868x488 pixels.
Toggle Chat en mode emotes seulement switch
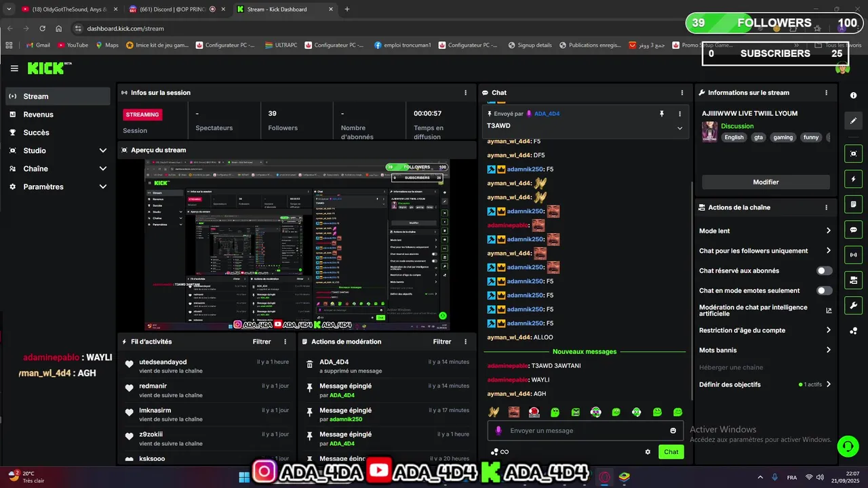tap(824, 291)
